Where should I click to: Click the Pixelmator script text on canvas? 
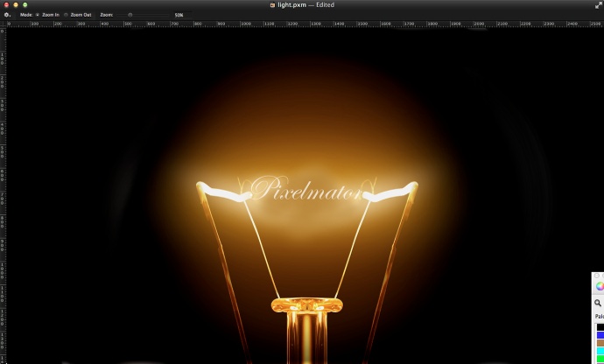click(307, 189)
